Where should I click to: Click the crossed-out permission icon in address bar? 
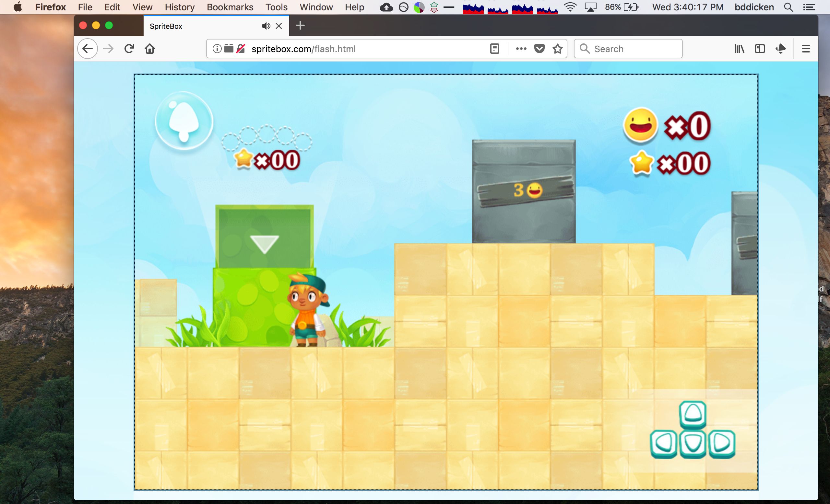tap(241, 49)
